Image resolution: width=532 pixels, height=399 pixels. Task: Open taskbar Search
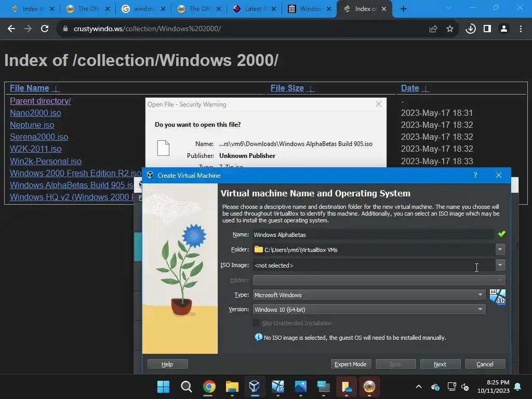tap(187, 387)
